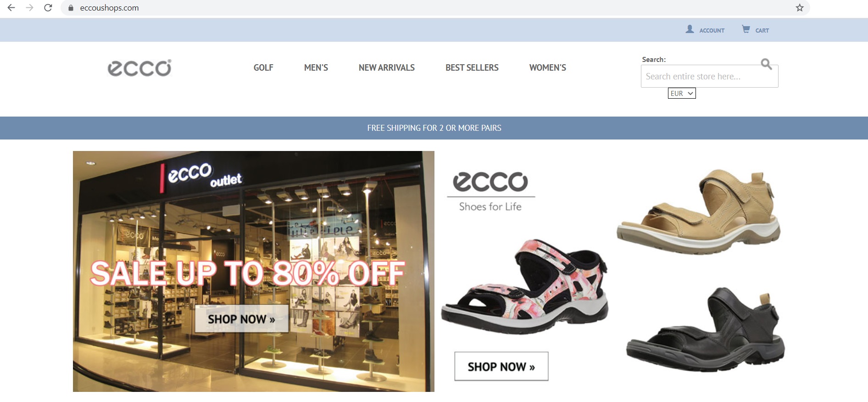The width and height of the screenshot is (868, 402).
Task: Open the MEN'S menu
Action: 316,67
